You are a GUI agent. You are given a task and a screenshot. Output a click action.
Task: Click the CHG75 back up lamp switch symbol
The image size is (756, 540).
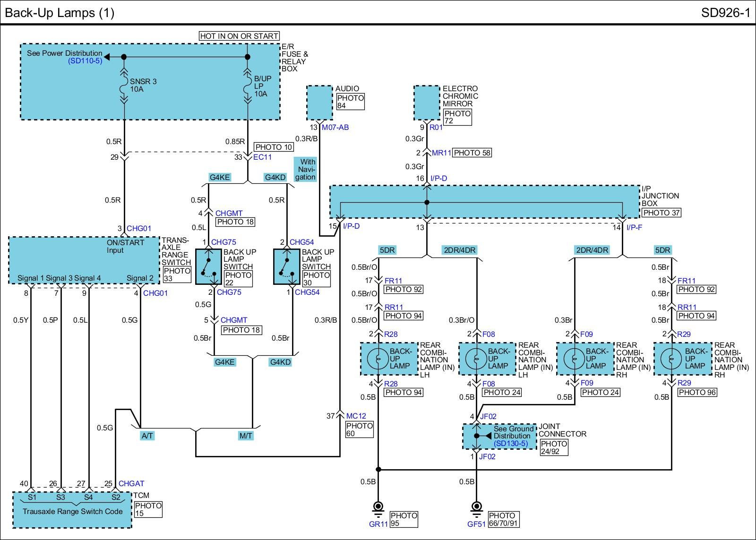pyautogui.click(x=208, y=267)
